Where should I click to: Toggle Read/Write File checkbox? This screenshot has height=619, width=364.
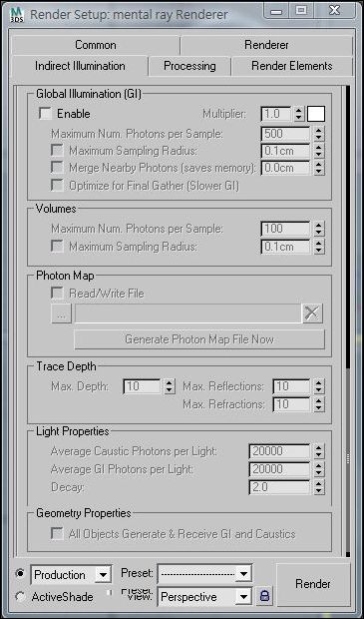coord(58,294)
